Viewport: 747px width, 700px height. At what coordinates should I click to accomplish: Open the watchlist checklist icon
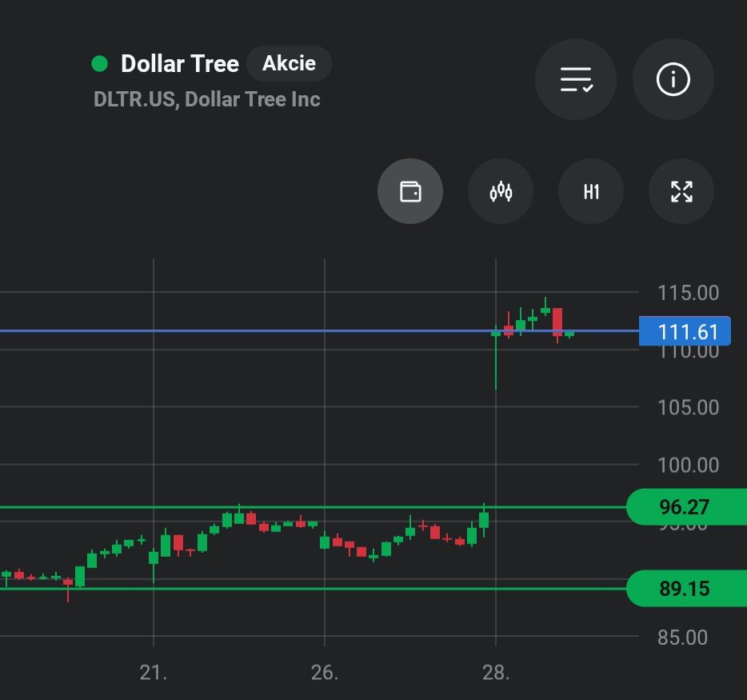point(576,79)
